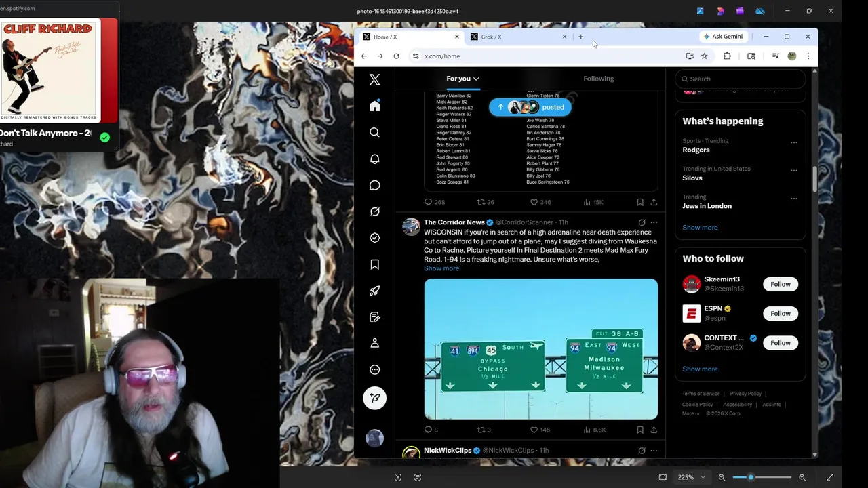868x488 pixels.
Task: Click the account avatar at sidebar bottom
Action: click(374, 439)
